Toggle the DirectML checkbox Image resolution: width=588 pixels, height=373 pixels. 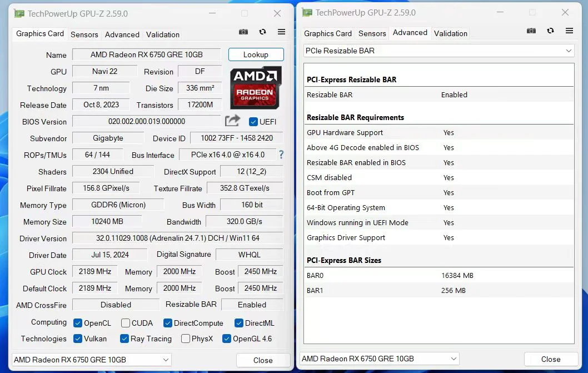coord(239,323)
